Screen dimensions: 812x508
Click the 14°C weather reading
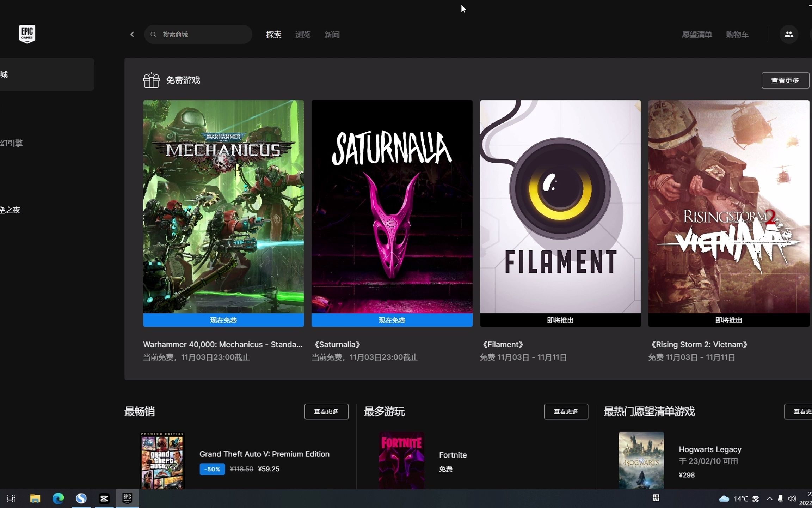741,499
